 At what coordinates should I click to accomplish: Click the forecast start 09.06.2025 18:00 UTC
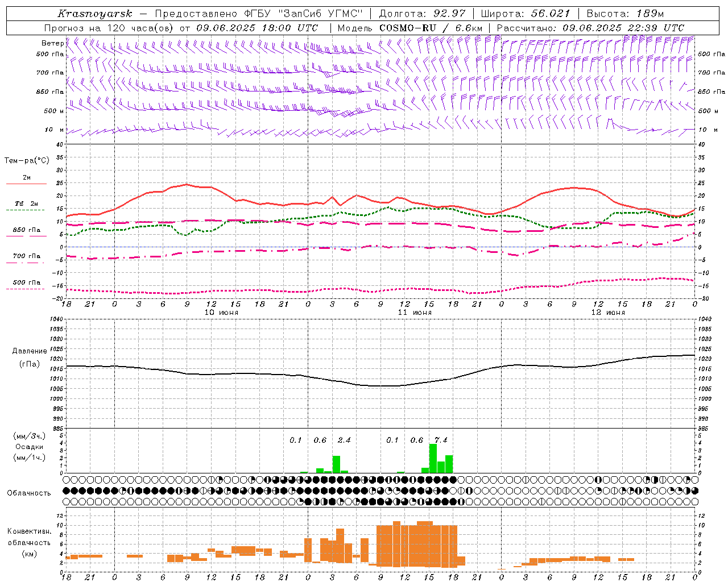click(x=257, y=28)
